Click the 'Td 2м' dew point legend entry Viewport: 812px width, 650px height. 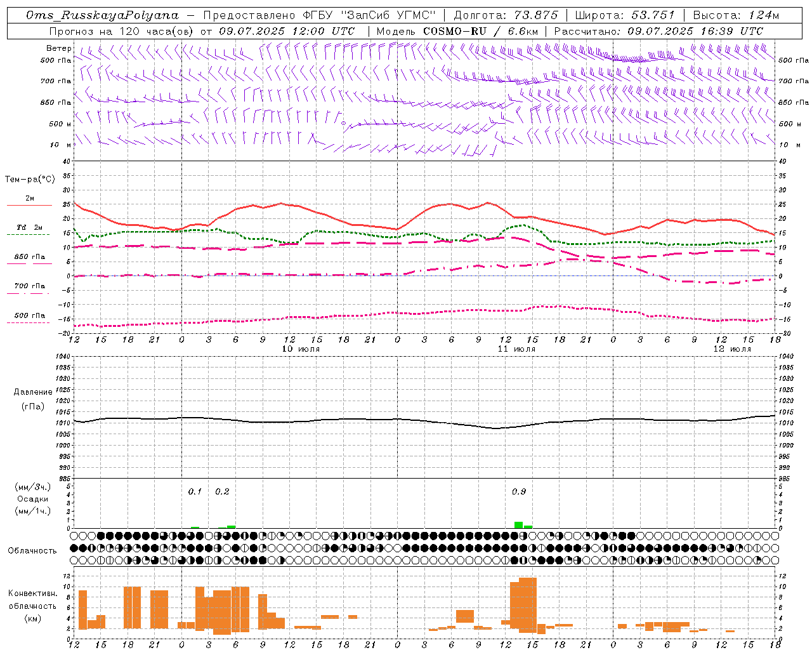pyautogui.click(x=29, y=227)
